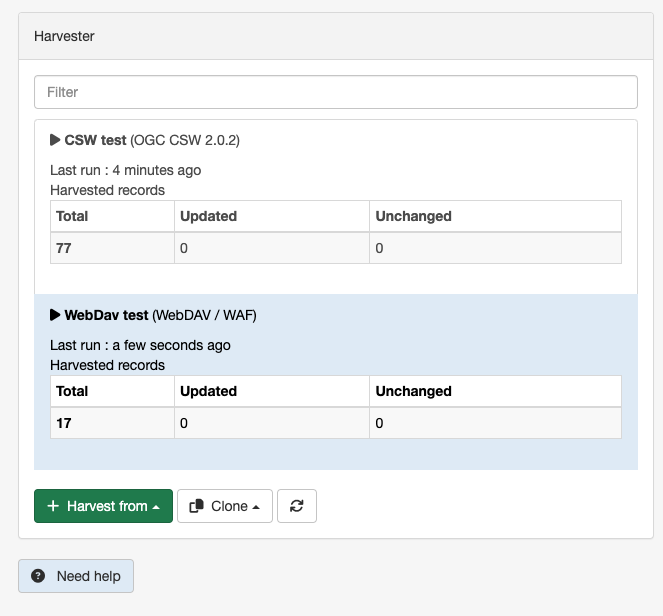This screenshot has width=663, height=616.
Task: Select the CSW test harvester entry
Action: (336, 207)
